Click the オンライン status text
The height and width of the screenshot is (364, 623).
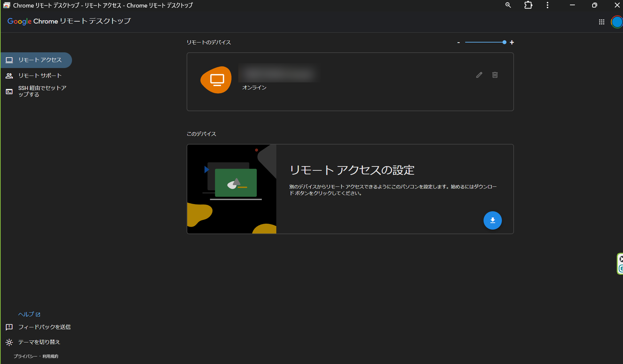pos(254,88)
